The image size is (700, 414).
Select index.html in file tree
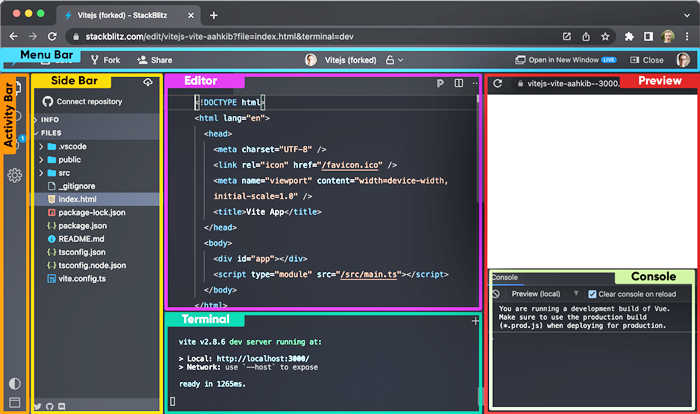(96, 199)
